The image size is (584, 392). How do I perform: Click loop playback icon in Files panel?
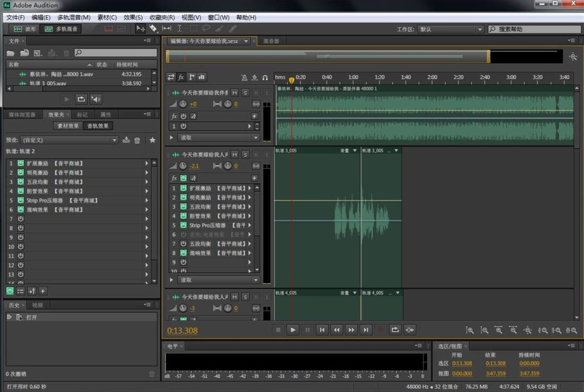click(x=81, y=99)
